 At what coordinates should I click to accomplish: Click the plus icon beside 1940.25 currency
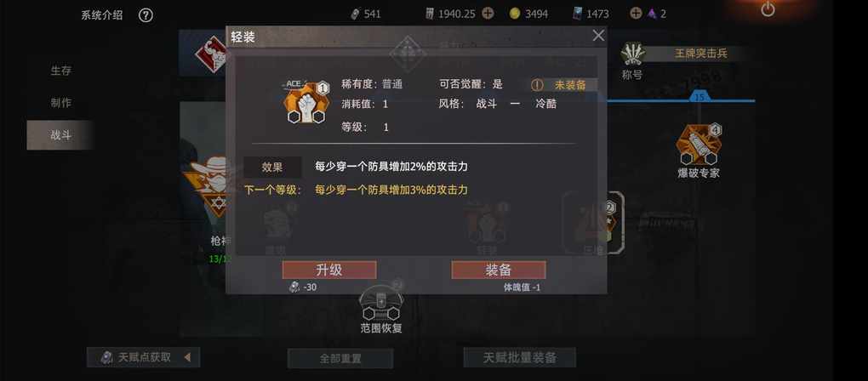tap(488, 14)
